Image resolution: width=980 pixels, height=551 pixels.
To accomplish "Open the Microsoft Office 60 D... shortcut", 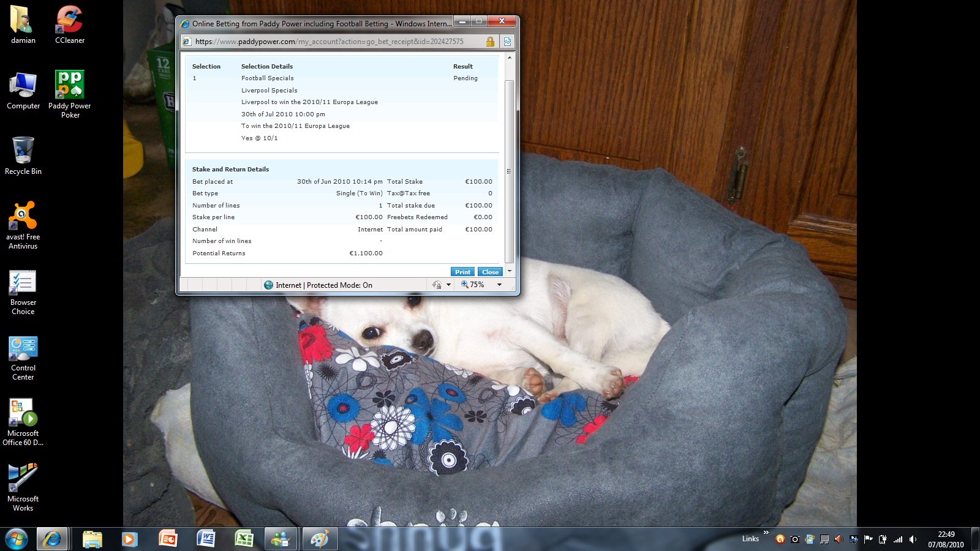I will (23, 422).
